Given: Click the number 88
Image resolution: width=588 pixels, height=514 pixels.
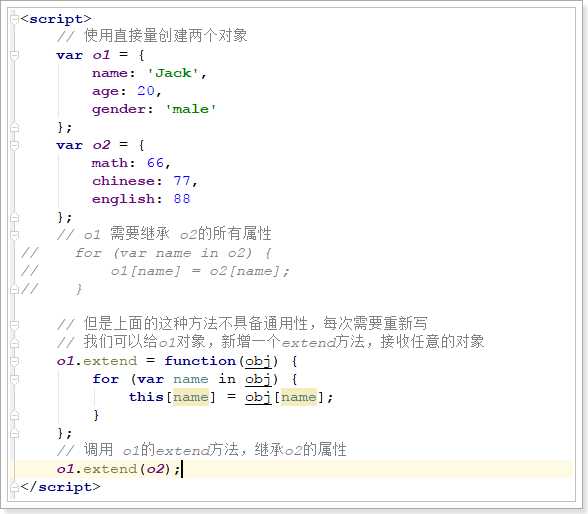Looking at the screenshot, I should click(182, 199).
